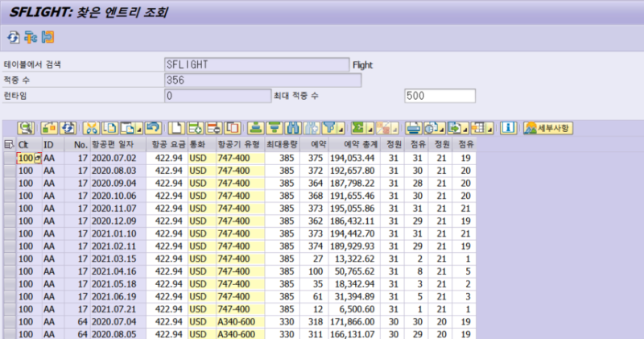Click the Clt column header

29,145
